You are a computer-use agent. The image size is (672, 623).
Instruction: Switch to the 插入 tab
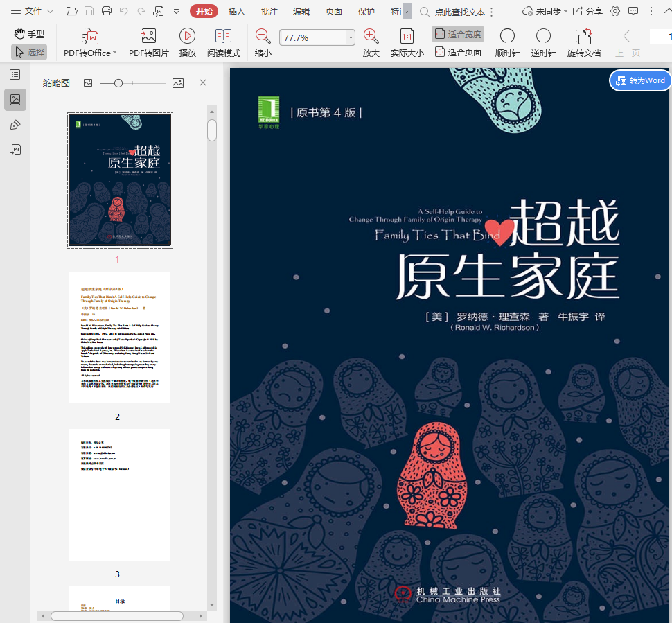tap(236, 12)
